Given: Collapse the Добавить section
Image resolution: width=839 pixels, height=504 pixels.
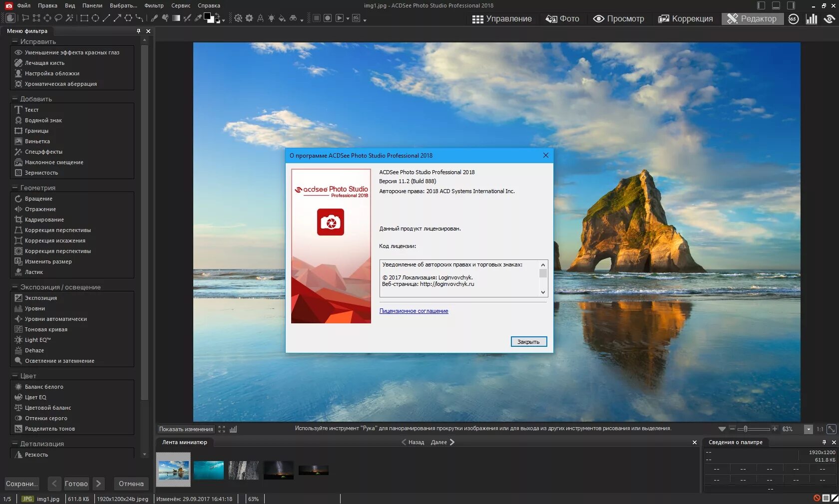Looking at the screenshot, I should click(x=14, y=99).
